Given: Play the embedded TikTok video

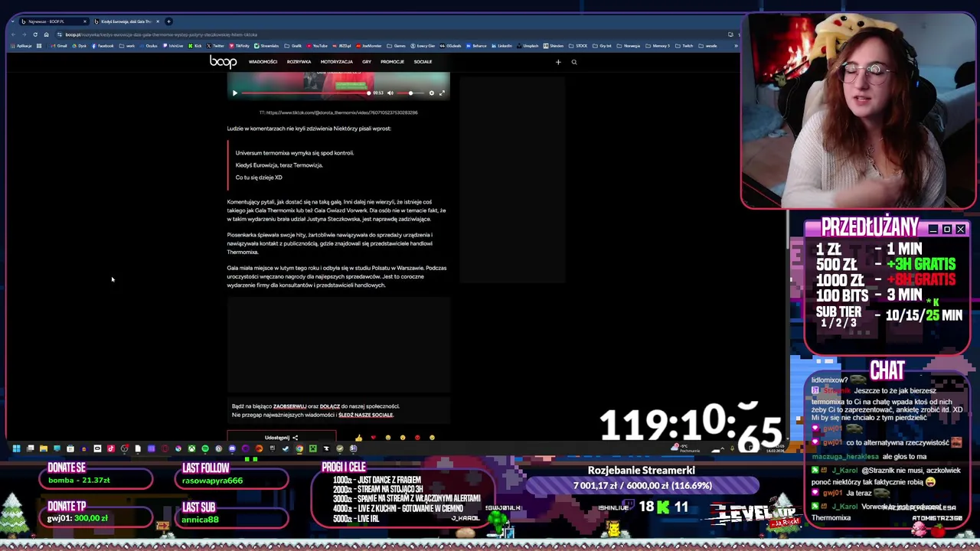Looking at the screenshot, I should click(x=235, y=93).
